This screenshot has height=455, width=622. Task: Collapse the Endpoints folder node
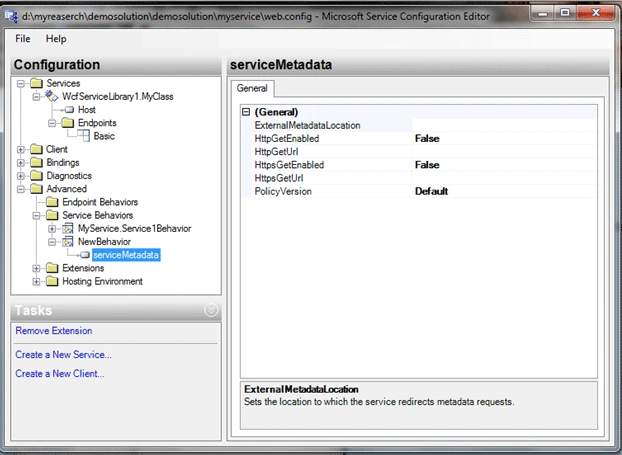pyautogui.click(x=52, y=123)
